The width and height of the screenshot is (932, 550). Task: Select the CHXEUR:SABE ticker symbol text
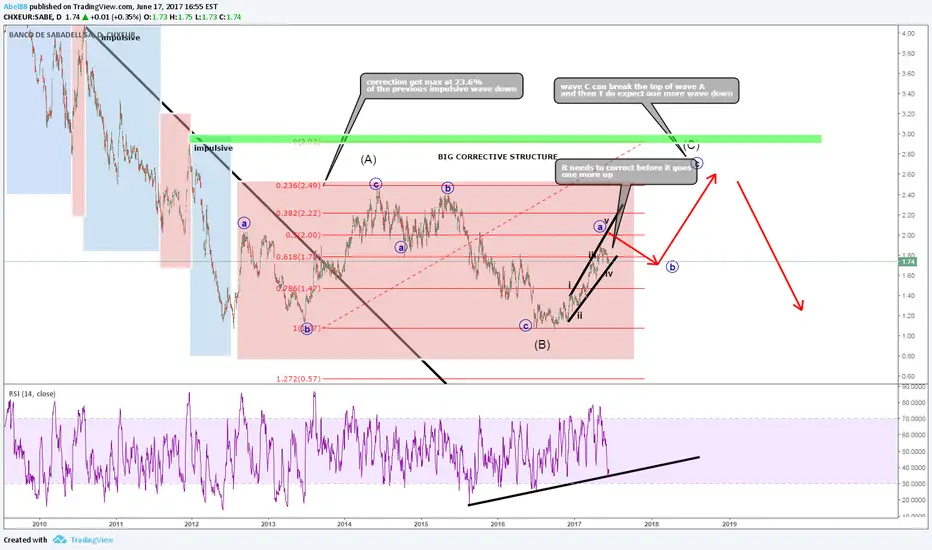pyautogui.click(x=28, y=17)
